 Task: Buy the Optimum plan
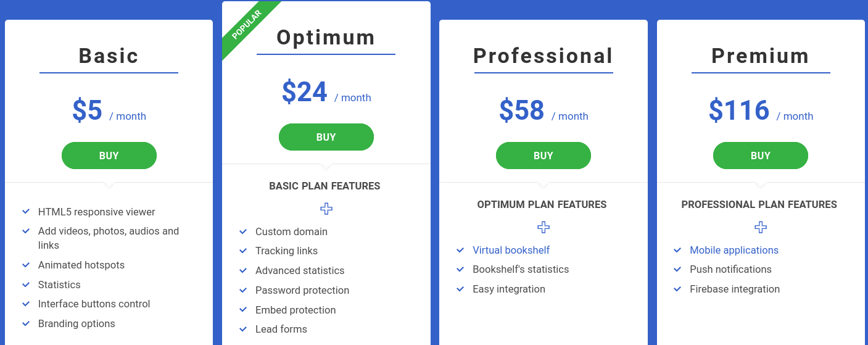[x=326, y=137]
